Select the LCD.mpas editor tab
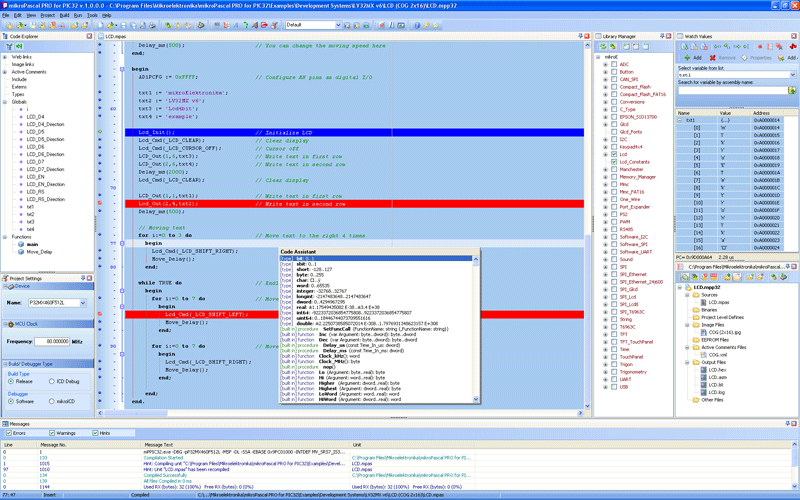Image resolution: width=800 pixels, height=500 pixels. pos(115,36)
